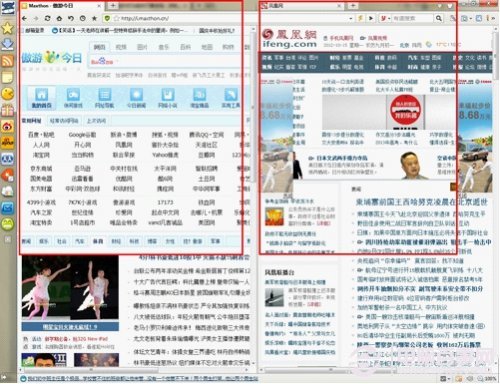This screenshot has height=384, width=500.
Task: Click 我的首页 home icon on page
Action: [42, 98]
